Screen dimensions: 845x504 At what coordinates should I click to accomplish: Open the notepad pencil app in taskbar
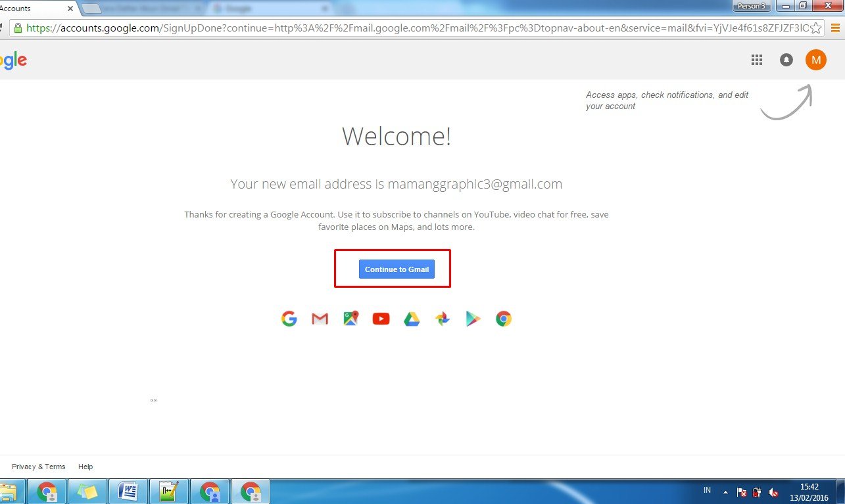tap(169, 492)
